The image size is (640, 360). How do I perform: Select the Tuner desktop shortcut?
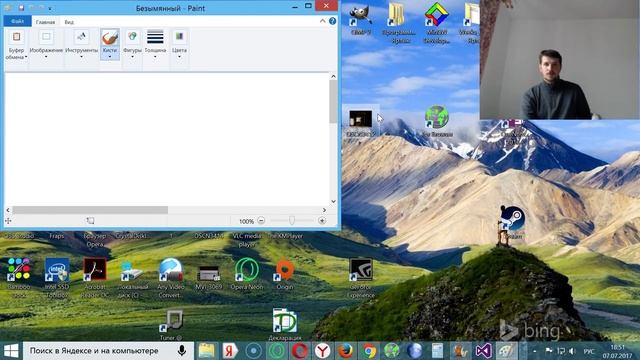(171, 325)
